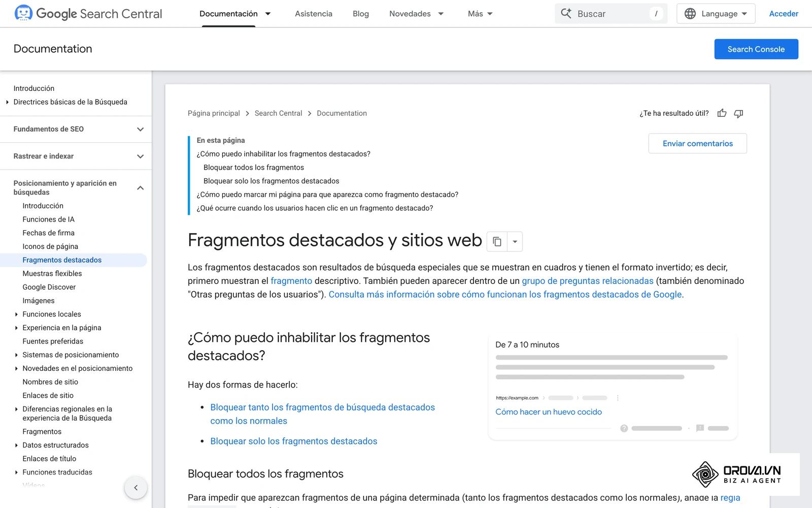The height and width of the screenshot is (508, 812).
Task: Click the Acceder sign-in link
Action: click(x=784, y=14)
